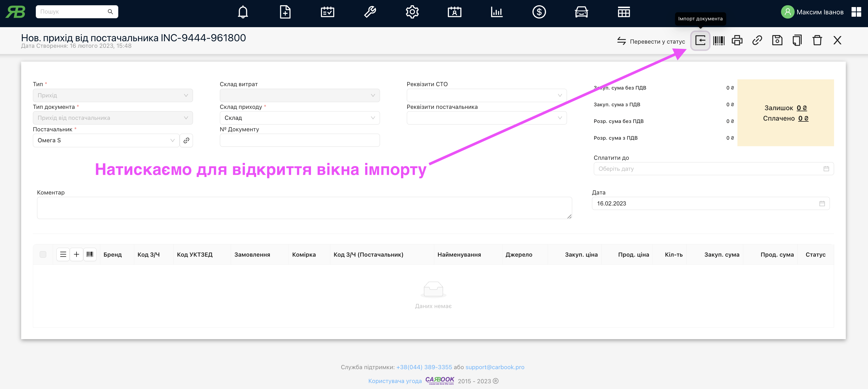This screenshot has height=389, width=868.
Task: Click the wrench icon in top navigation
Action: [370, 12]
